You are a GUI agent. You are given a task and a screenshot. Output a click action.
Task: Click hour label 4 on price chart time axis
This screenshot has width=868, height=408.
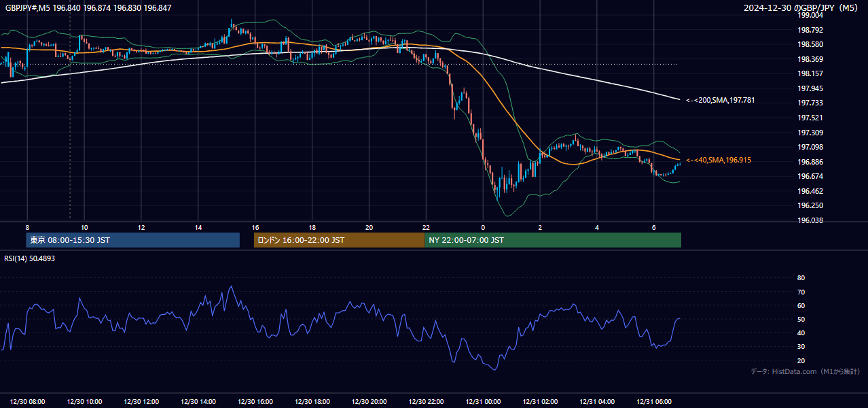(597, 227)
